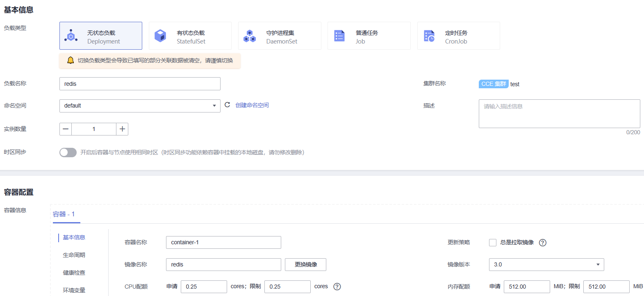Screen dimensions: 644x296
Task: Click the 0/200 character counter
Action: 633,132
